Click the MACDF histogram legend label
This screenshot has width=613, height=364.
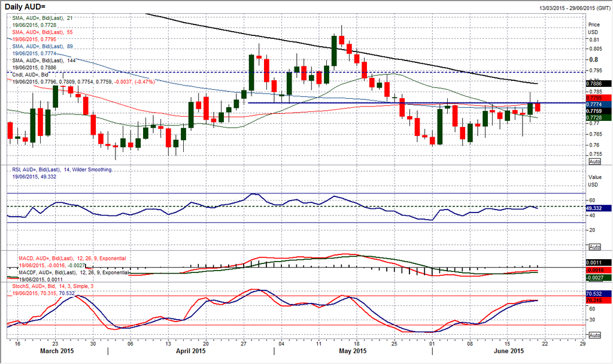coord(74,272)
